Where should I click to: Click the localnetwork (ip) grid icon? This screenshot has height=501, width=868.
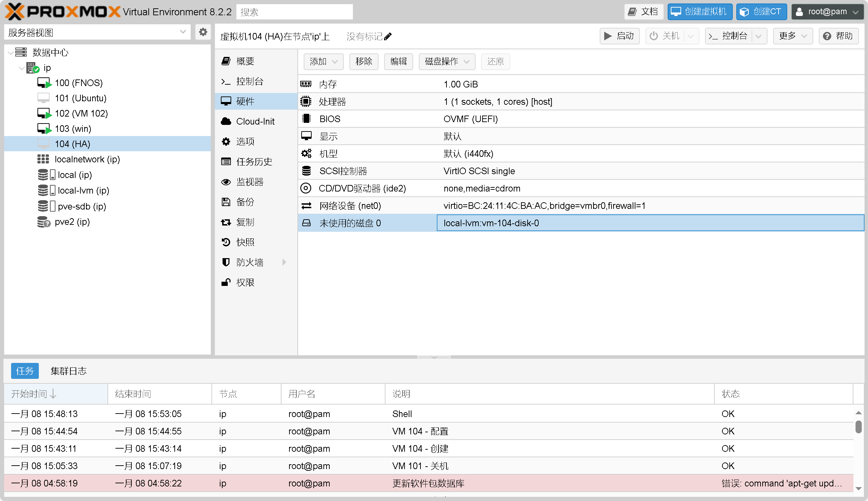(x=43, y=159)
